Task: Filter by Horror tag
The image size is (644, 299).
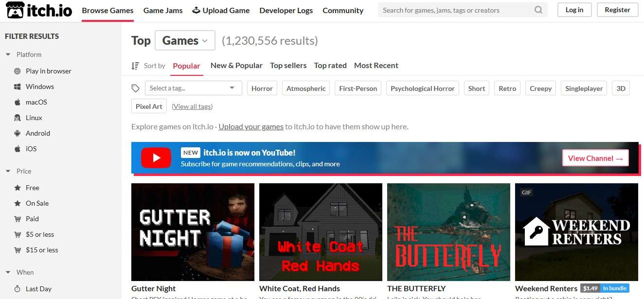Action: click(x=262, y=88)
